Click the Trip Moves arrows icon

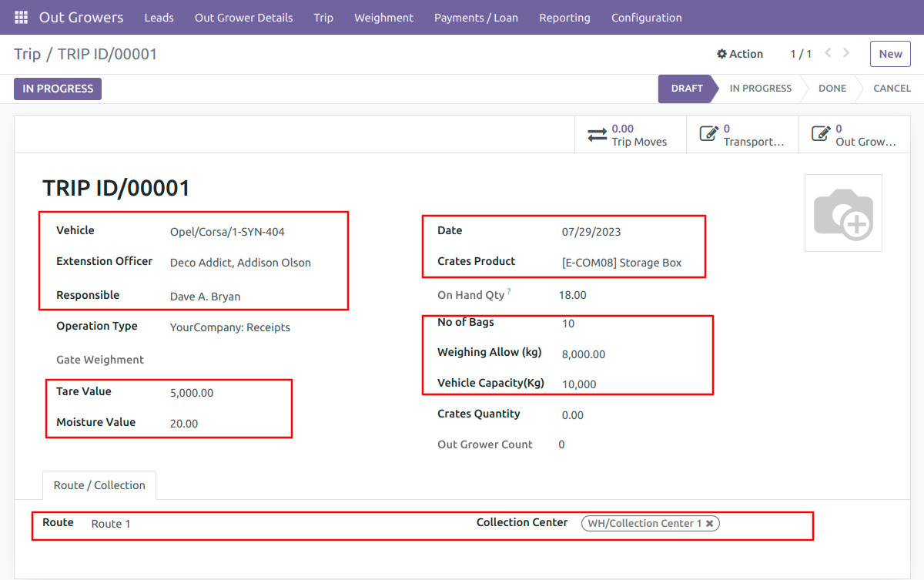point(598,135)
